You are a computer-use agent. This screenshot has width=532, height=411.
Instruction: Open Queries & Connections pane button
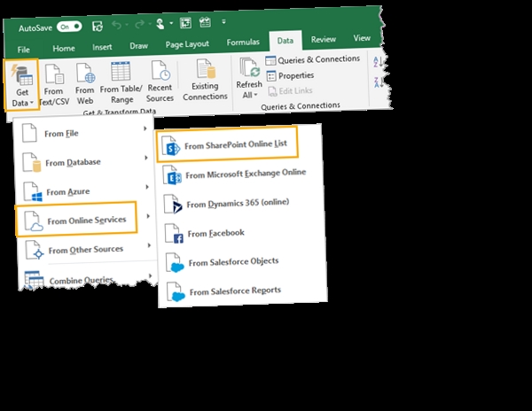coord(312,59)
